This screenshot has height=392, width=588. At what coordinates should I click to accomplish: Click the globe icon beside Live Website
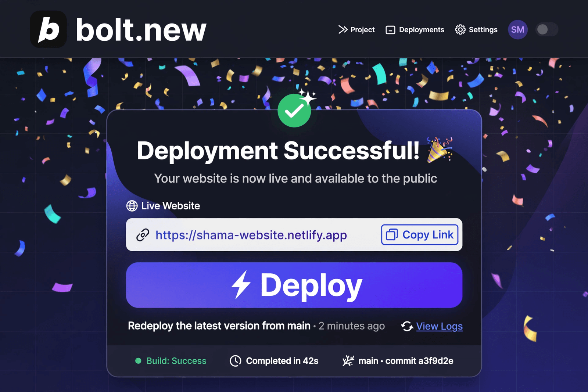click(x=132, y=206)
